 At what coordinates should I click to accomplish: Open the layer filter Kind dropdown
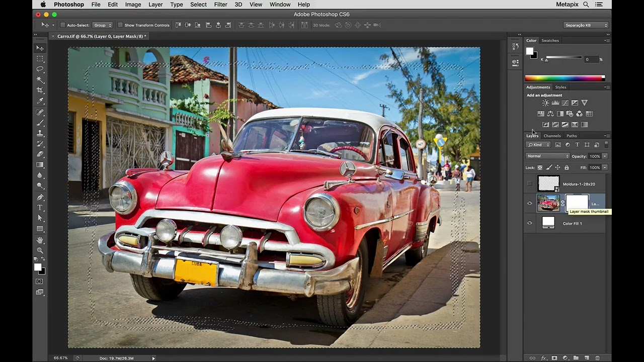(538, 145)
